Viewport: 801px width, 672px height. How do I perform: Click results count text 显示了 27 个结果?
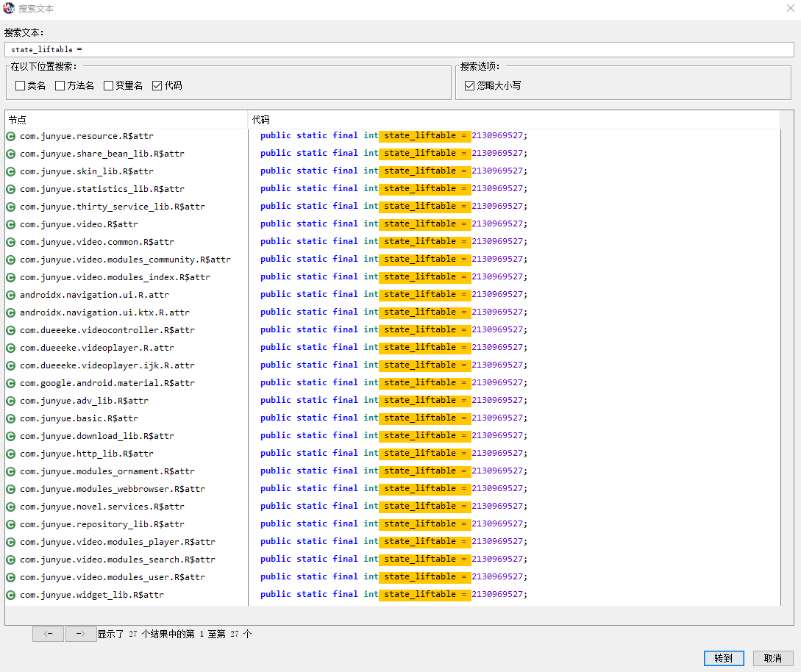point(175,635)
